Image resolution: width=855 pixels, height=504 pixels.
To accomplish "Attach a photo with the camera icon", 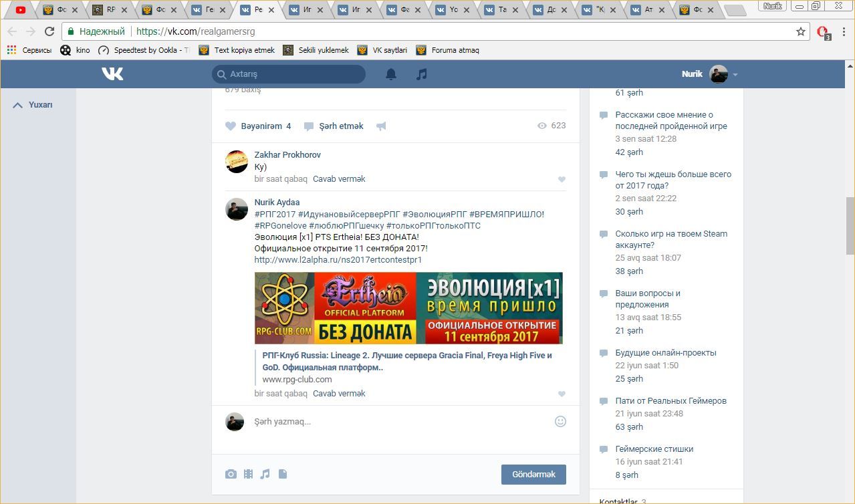I will tap(231, 474).
